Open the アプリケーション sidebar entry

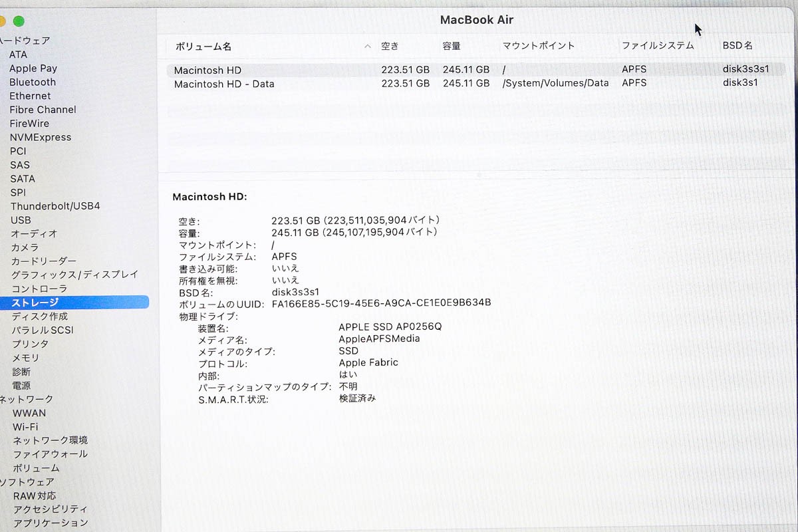pos(51,523)
